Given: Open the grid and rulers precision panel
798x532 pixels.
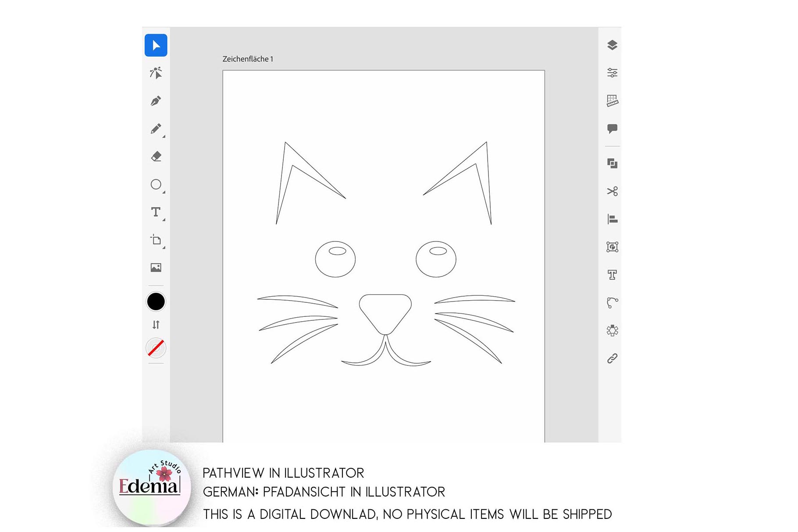Looking at the screenshot, I should pos(613,101).
